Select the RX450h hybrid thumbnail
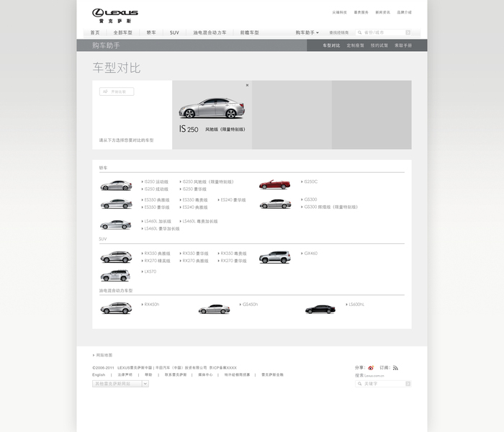The image size is (504, 432). click(116, 308)
